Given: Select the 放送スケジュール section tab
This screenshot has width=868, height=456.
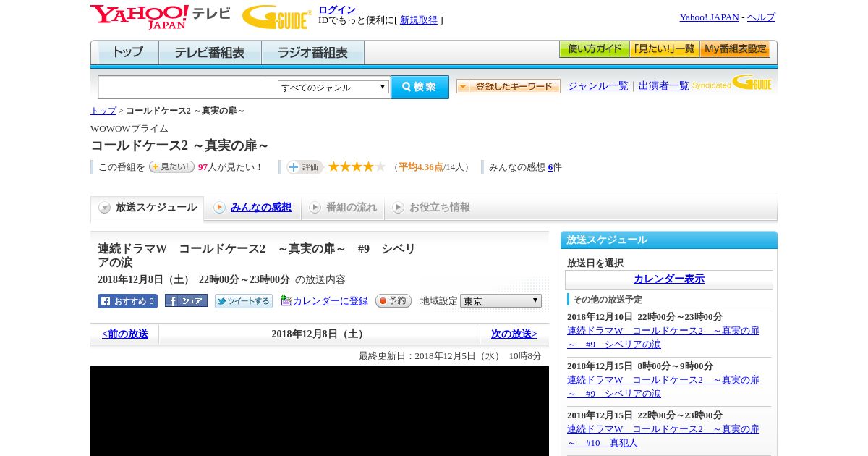Looking at the screenshot, I should 147,208.
